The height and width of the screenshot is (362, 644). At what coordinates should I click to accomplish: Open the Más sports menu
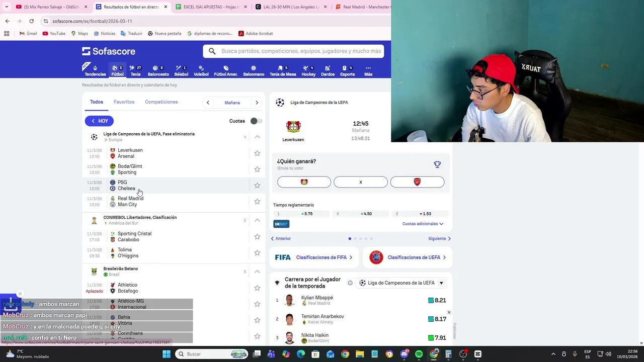[368, 71]
